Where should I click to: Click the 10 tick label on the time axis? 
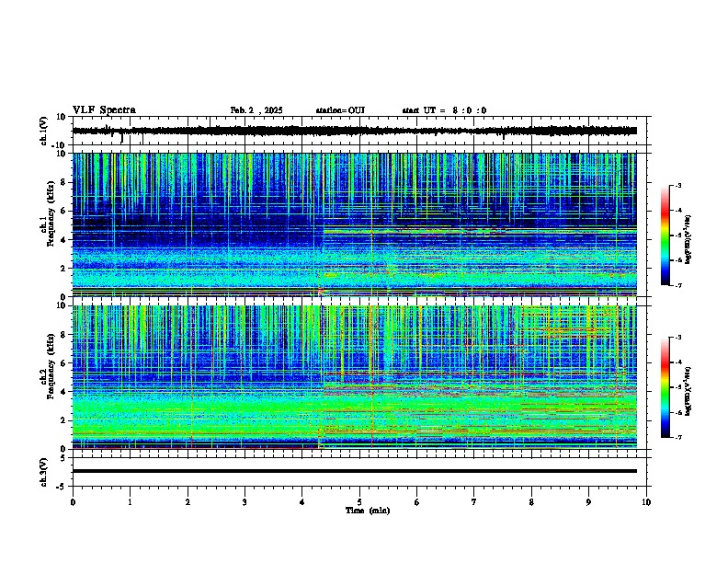pos(646,502)
